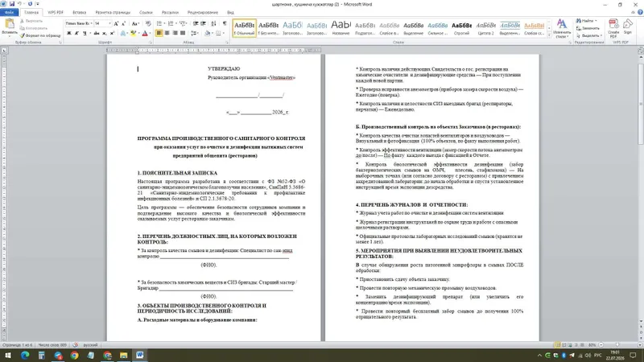Viewport: 644px width, 362px height.
Task: Switch to the Разметка страницы tab
Action: pos(113,12)
